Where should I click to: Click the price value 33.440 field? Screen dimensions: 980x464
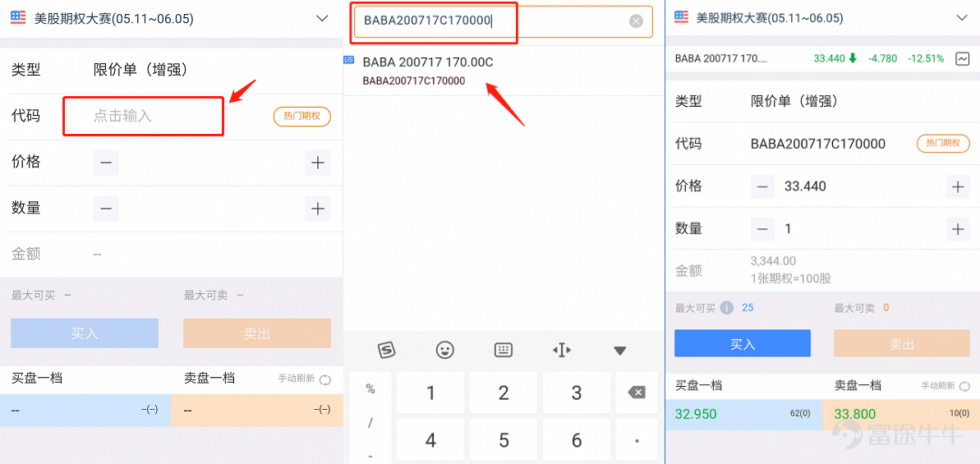point(805,186)
